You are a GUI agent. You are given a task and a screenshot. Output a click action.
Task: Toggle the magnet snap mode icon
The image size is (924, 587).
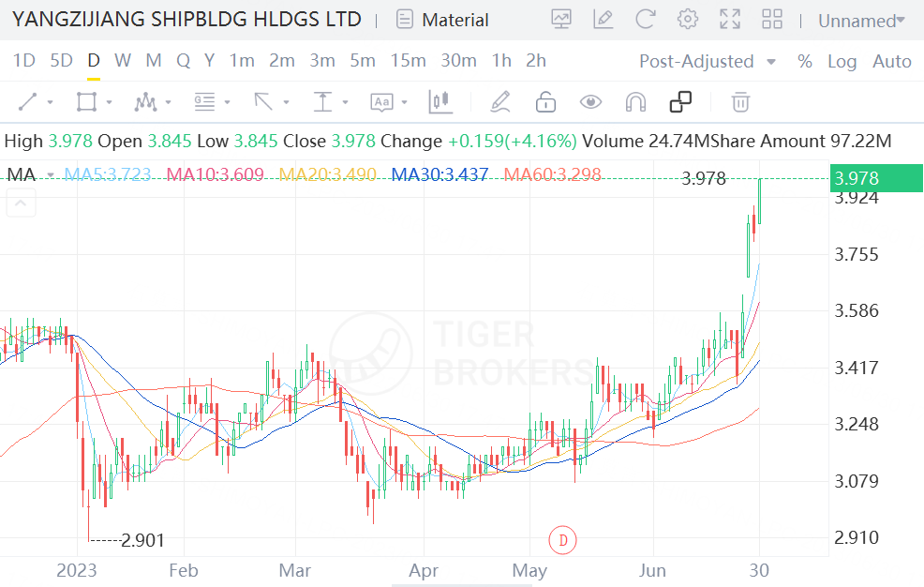[636, 102]
